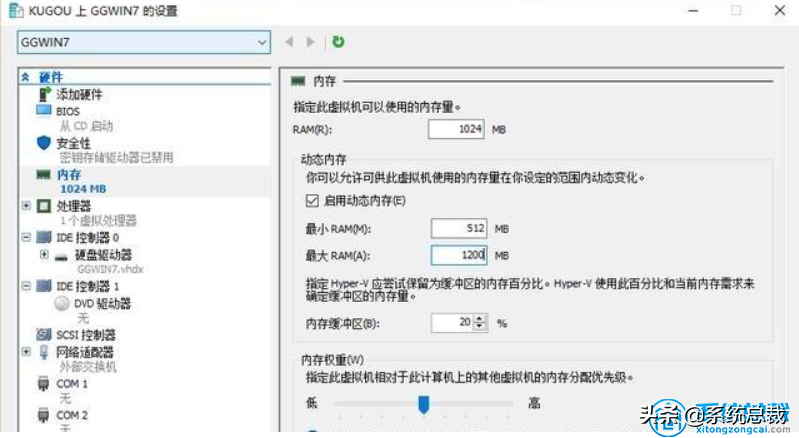Click the 1024 MB memory value text
This screenshot has width=799, height=438.
pyautogui.click(x=83, y=189)
